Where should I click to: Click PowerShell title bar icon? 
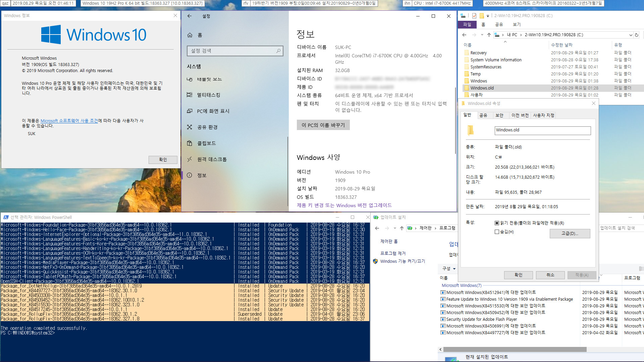coord(6,217)
